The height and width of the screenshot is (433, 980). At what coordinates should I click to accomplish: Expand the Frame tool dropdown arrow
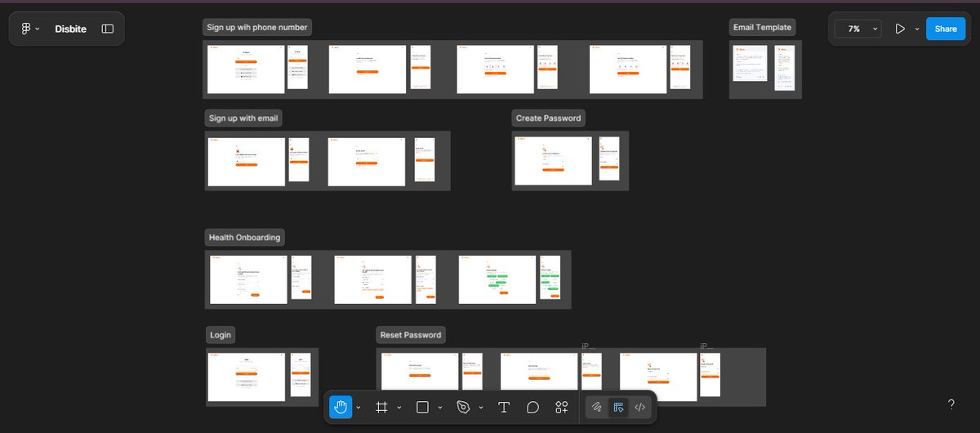(x=399, y=407)
